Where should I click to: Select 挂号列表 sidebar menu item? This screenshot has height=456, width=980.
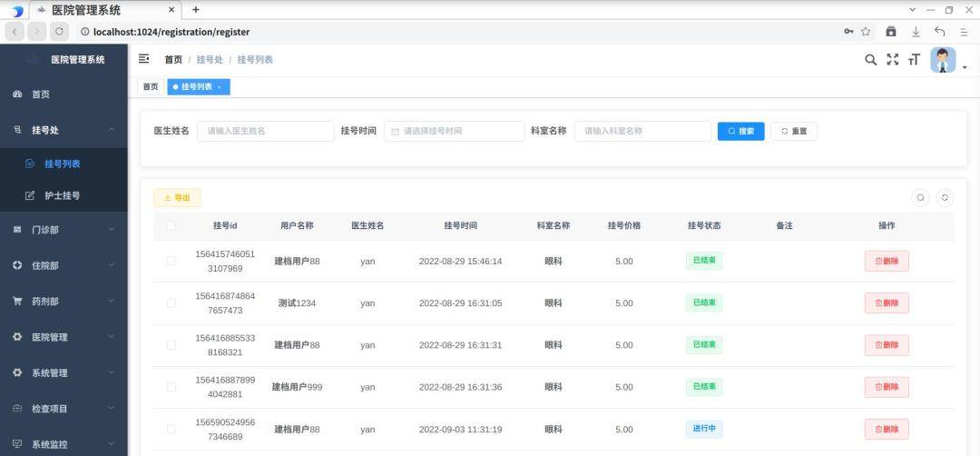click(x=64, y=164)
